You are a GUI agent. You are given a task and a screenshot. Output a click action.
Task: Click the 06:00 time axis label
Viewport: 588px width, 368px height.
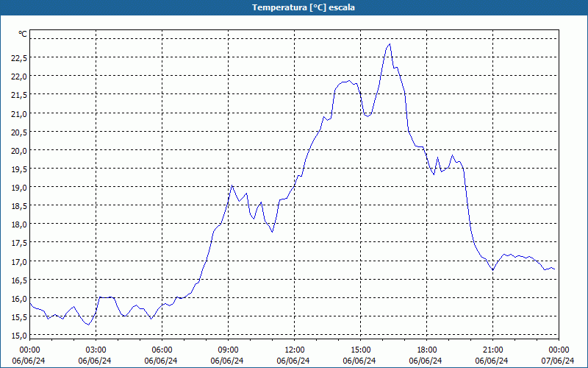pyautogui.click(x=162, y=350)
